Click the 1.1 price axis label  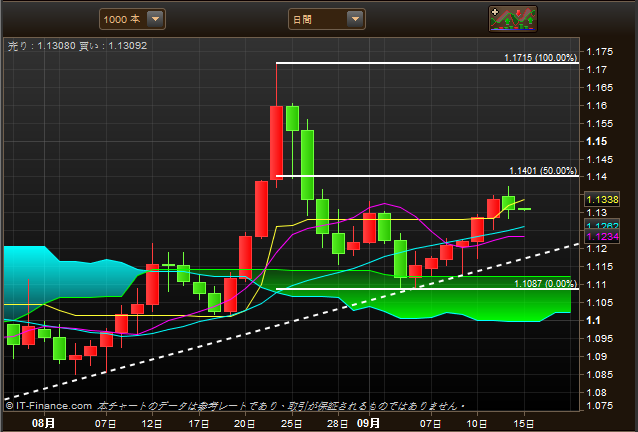pos(593,321)
